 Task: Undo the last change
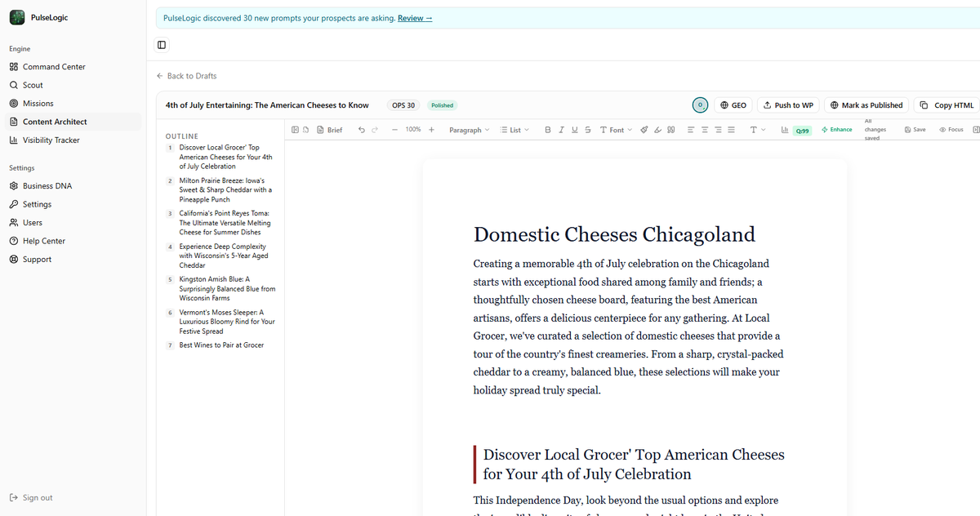(x=362, y=130)
